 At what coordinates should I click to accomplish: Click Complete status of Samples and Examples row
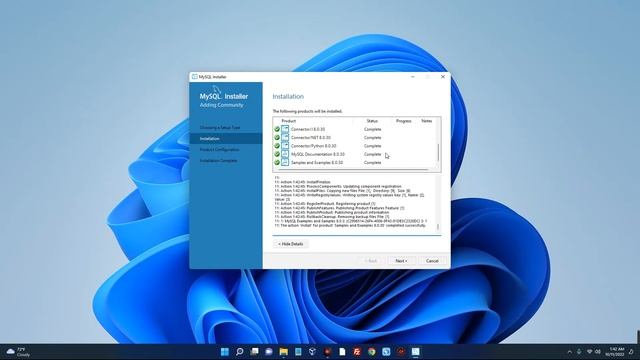click(x=373, y=162)
